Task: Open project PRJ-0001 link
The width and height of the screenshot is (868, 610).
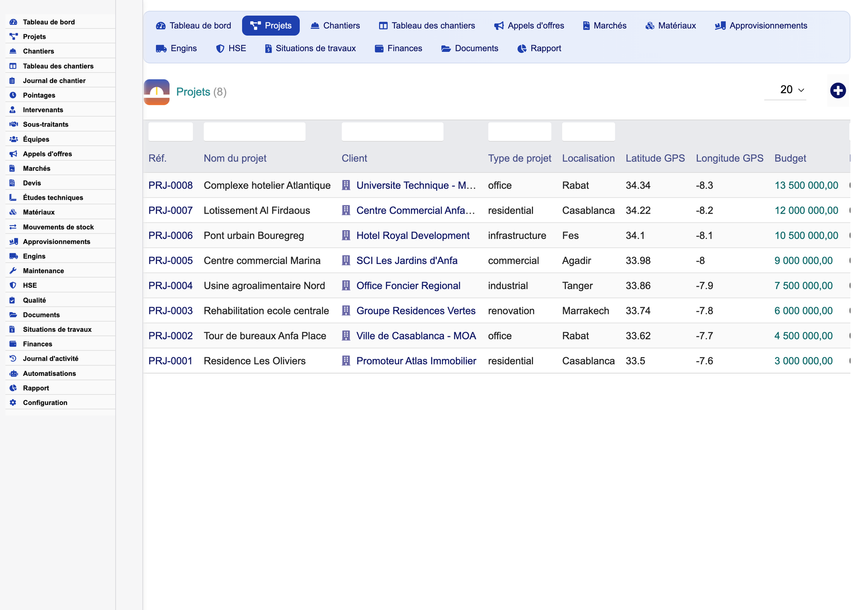Action: (170, 361)
